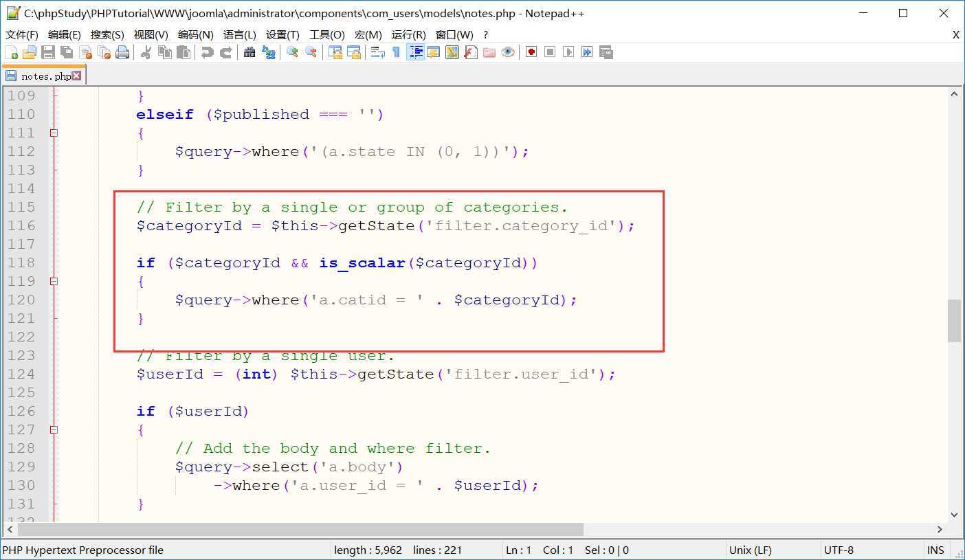Copy selection with the Copy icon
965x560 pixels.
coord(165,52)
